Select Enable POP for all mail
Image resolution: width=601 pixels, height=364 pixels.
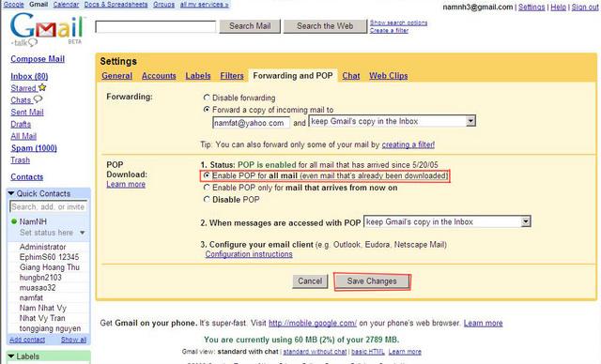(207, 175)
